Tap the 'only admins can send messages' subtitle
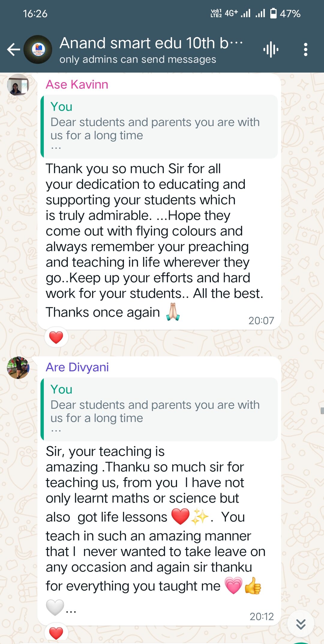 pos(138,59)
